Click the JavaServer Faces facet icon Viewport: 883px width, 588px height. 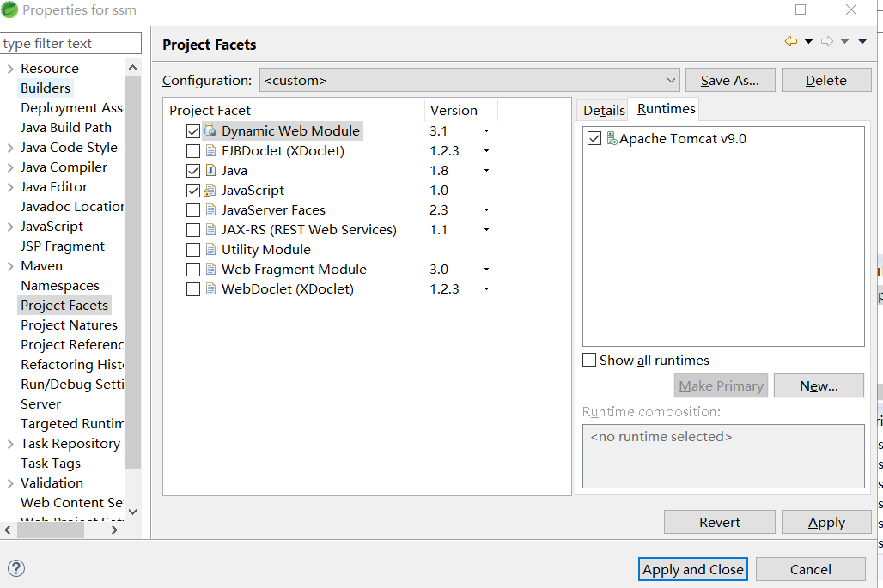coord(210,210)
